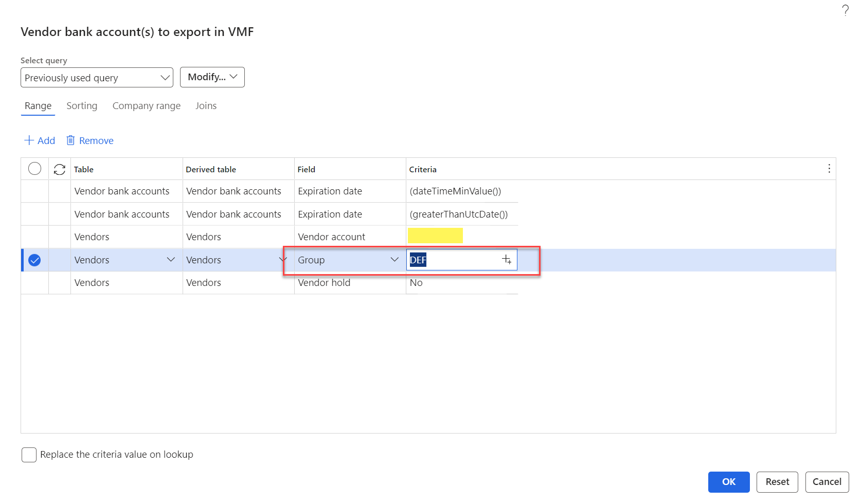Click the plus icon beside Add
Screen dimensions: 861x504
(29, 140)
